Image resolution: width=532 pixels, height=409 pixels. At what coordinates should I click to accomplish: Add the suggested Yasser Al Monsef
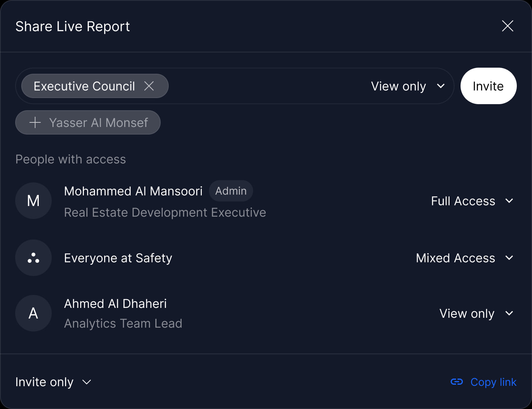(x=88, y=122)
